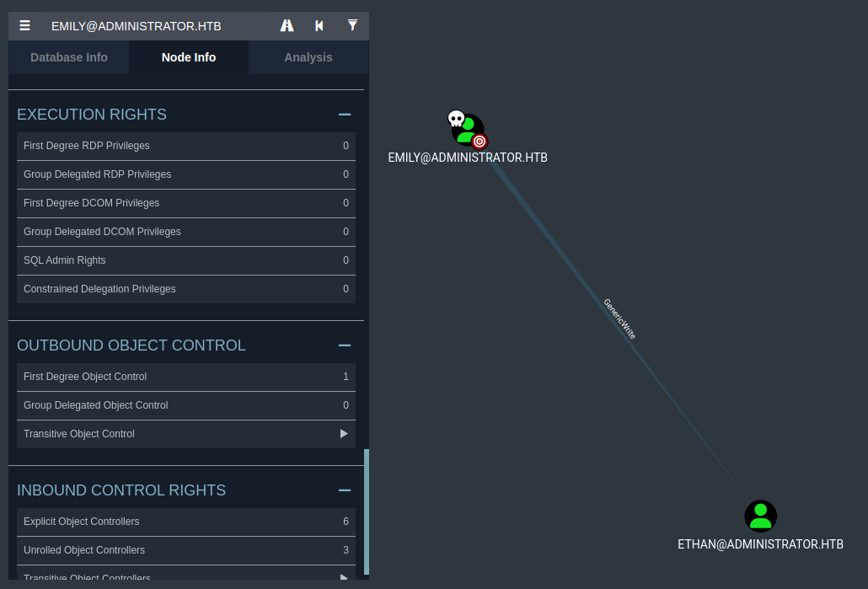
Task: Click the INBOUND CONTROL RIGHTS heading
Action: [121, 490]
